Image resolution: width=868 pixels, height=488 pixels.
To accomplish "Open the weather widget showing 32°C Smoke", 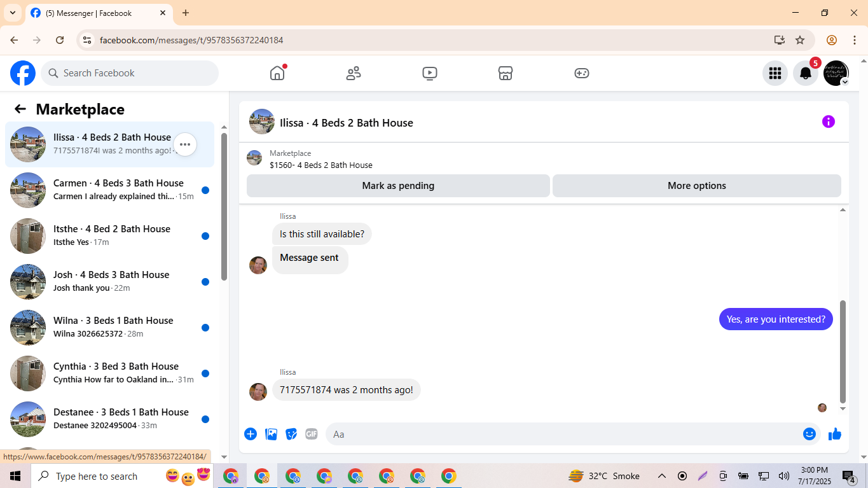I will click(604, 476).
